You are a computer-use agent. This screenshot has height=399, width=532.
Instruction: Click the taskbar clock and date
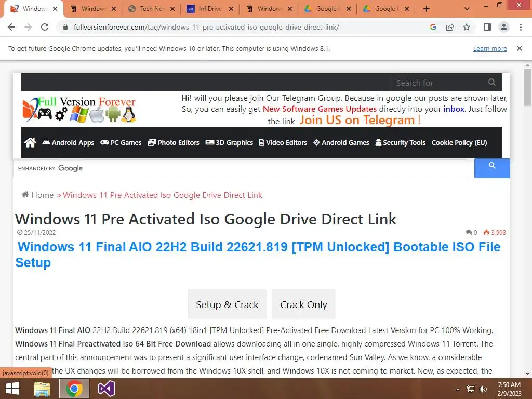pos(509,389)
